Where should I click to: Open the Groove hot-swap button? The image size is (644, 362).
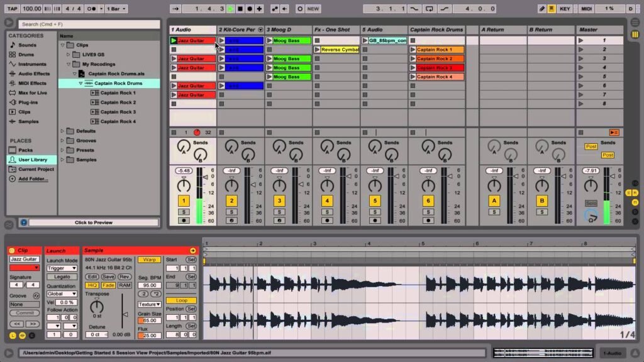coord(36,295)
